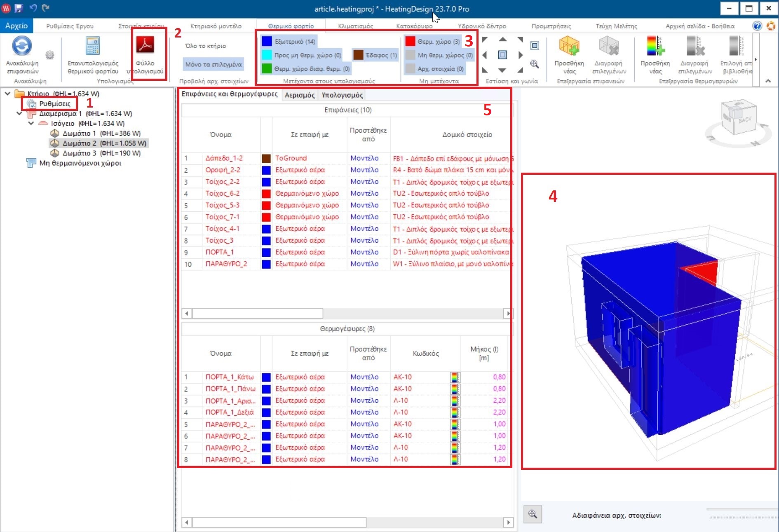Collapse the Ισόγειο tree node
This screenshot has height=532, width=779.
[31, 123]
